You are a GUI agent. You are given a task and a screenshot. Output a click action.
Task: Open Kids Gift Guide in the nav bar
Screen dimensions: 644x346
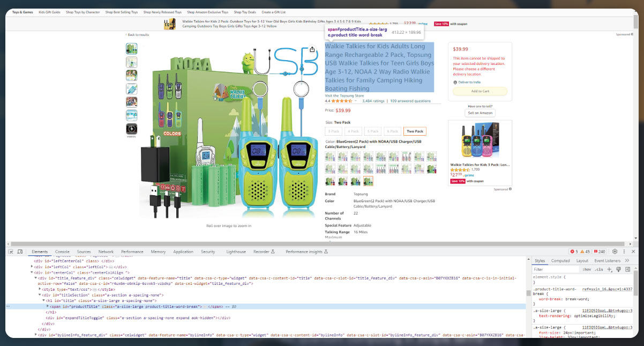[49, 12]
